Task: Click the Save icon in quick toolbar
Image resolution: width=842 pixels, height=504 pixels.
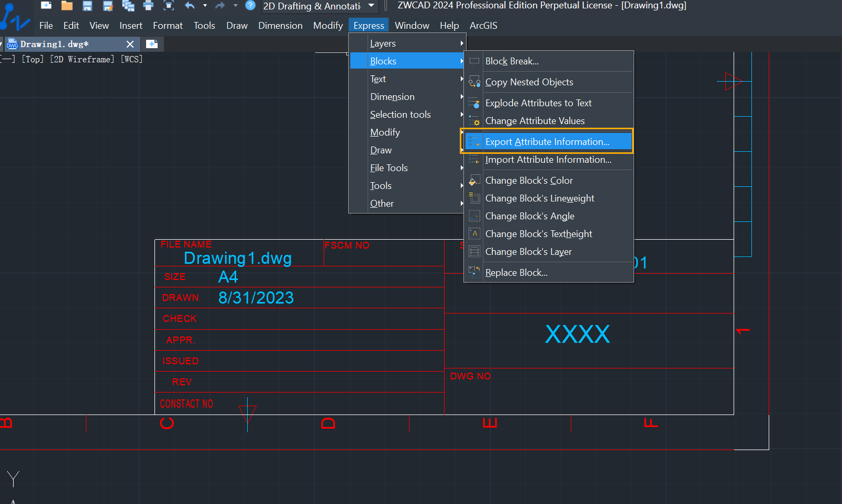Action: [x=87, y=6]
